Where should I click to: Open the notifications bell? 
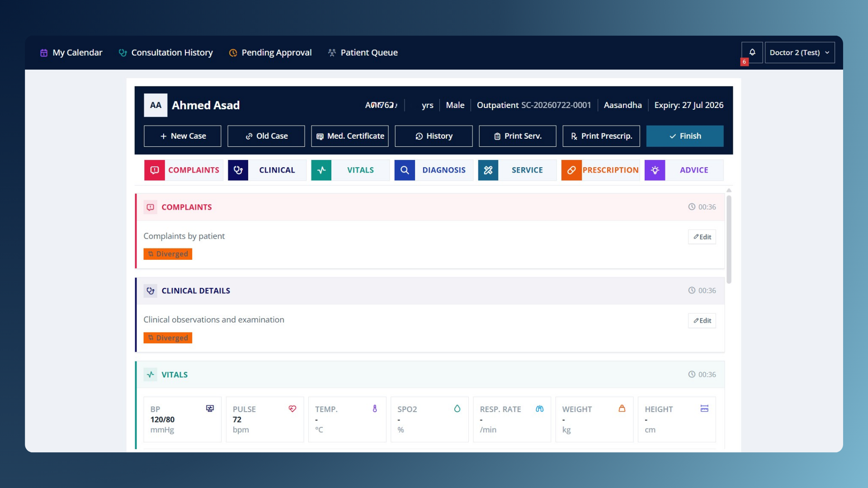(x=752, y=52)
